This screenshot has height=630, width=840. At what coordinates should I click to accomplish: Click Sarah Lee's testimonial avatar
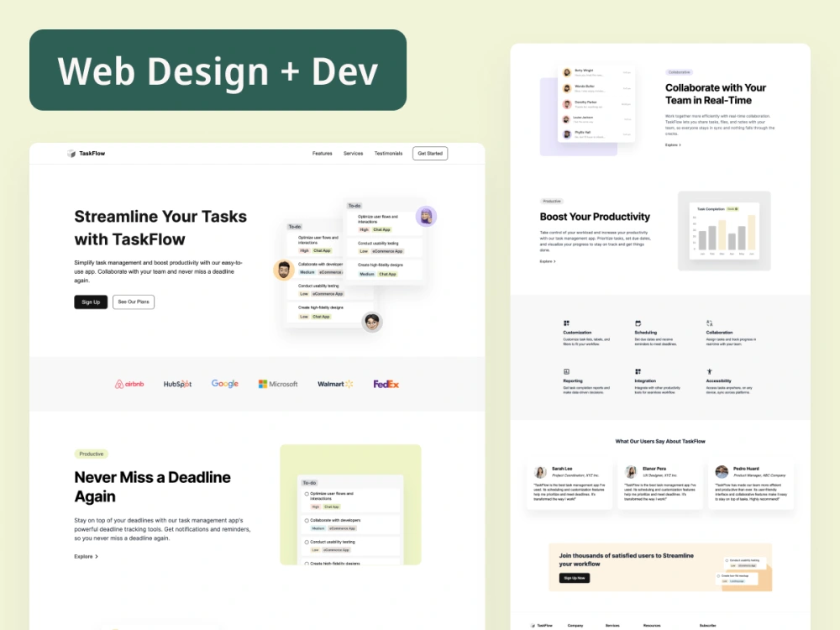(x=540, y=471)
